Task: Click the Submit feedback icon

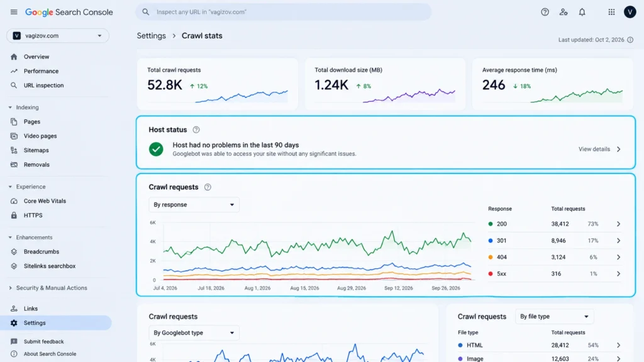Action: (x=14, y=341)
